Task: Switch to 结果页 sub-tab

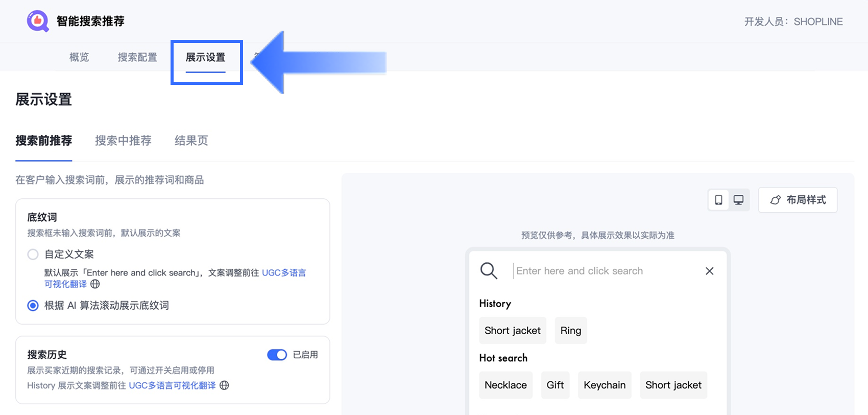Action: (191, 141)
